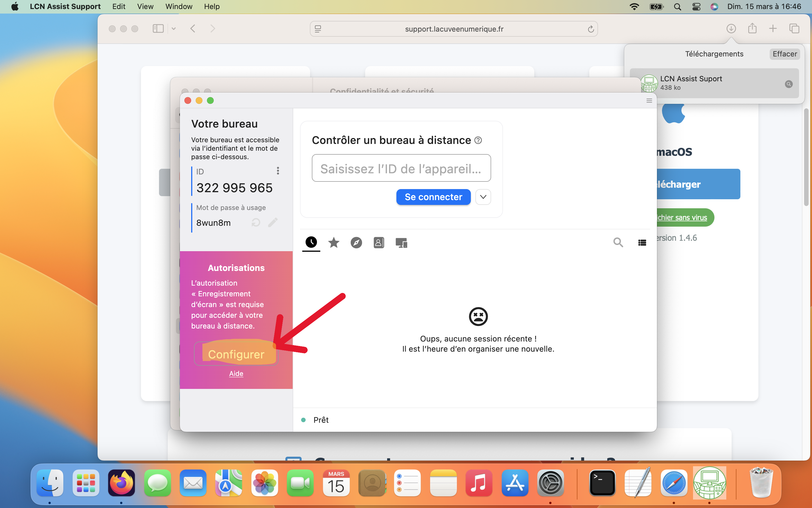Open the Apple menu
The image size is (812, 508).
coord(15,6)
